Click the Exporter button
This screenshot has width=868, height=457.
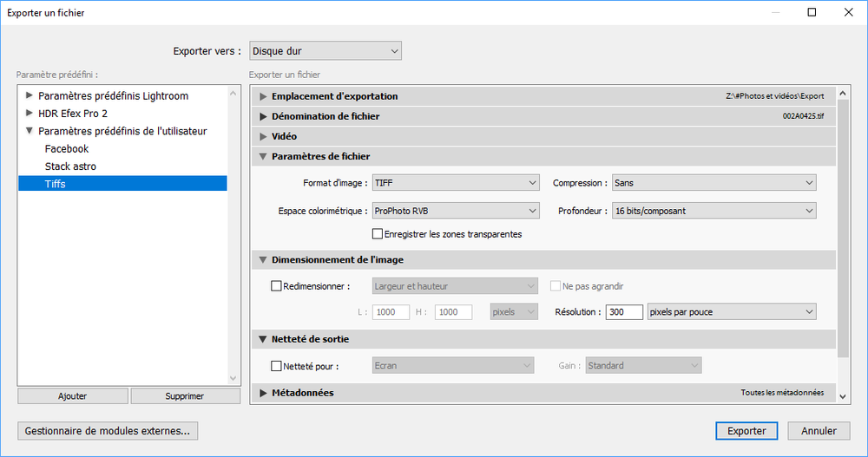pyautogui.click(x=746, y=430)
